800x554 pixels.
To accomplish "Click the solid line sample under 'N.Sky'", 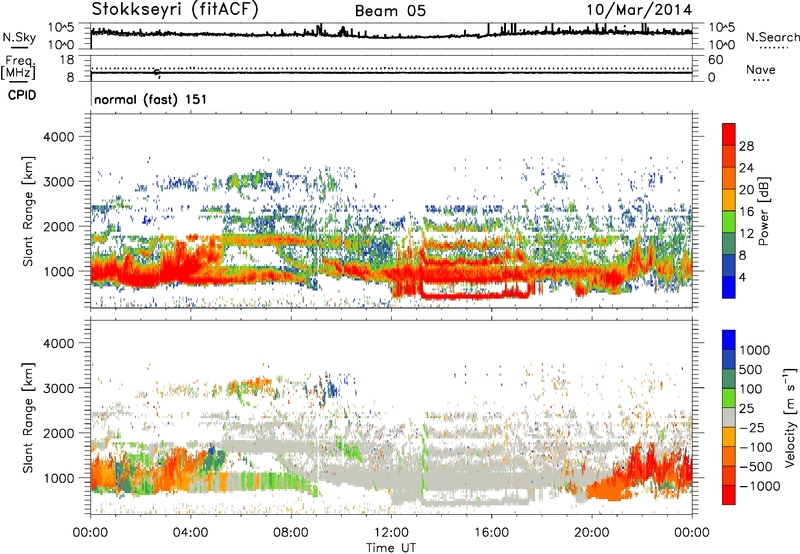I will coord(19,47).
